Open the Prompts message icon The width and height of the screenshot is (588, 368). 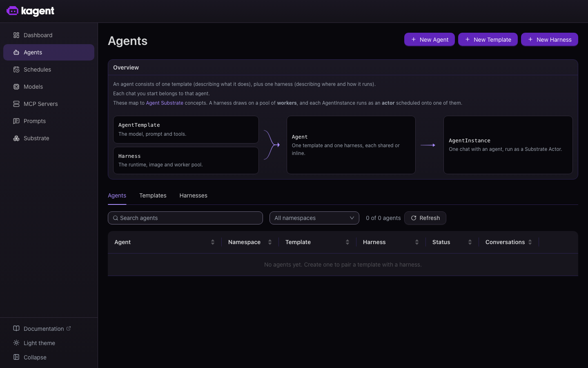(x=16, y=121)
